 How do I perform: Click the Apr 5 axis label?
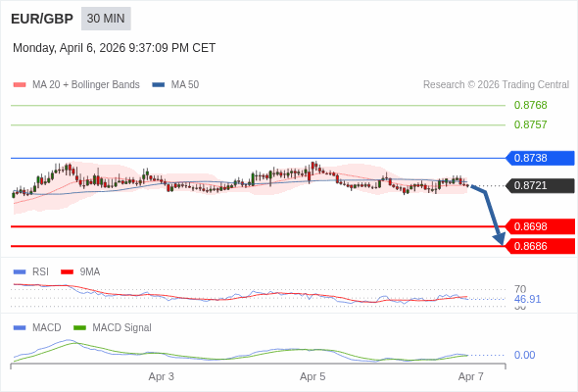coord(313,377)
